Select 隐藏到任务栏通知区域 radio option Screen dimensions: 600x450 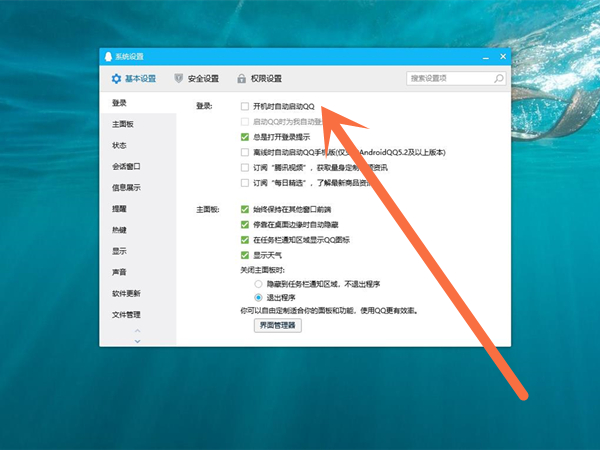point(259,284)
